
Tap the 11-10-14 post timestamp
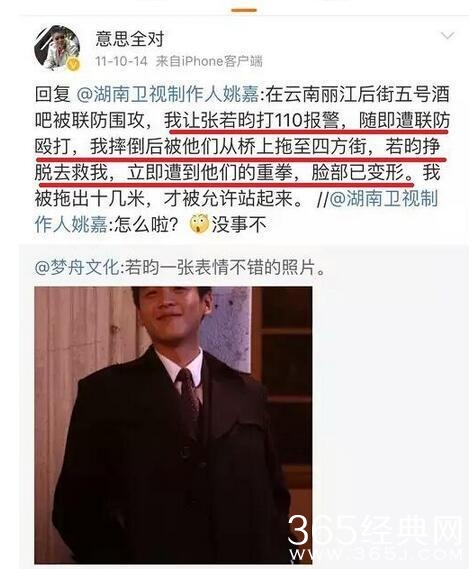pyautogui.click(x=121, y=61)
